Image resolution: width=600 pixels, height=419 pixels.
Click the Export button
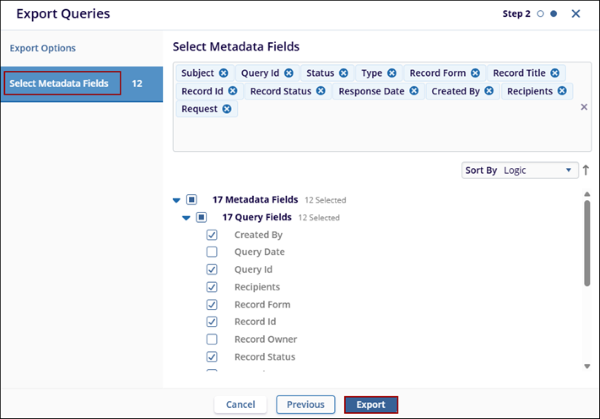coord(371,404)
